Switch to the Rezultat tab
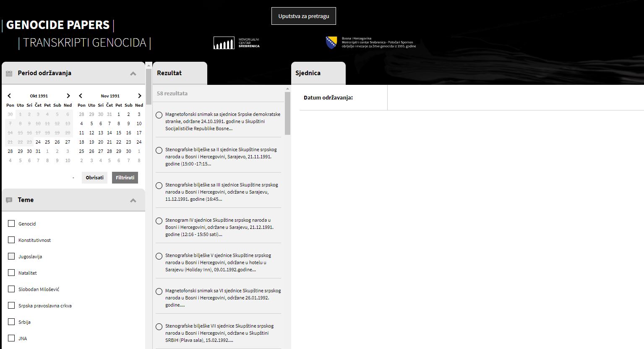Image resolution: width=644 pixels, height=349 pixels. [x=180, y=73]
